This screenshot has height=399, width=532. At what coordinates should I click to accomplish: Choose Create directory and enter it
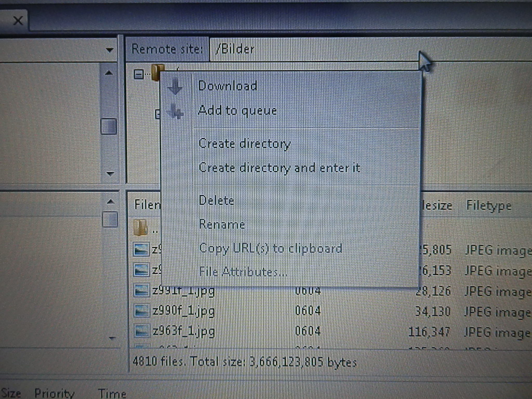pyautogui.click(x=279, y=168)
